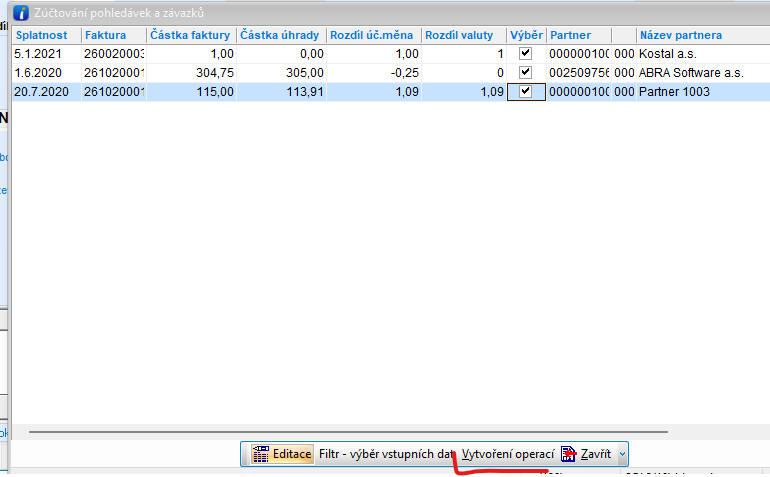Sort by Částka faktury column header
The height and width of the screenshot is (477, 770).
coord(190,35)
